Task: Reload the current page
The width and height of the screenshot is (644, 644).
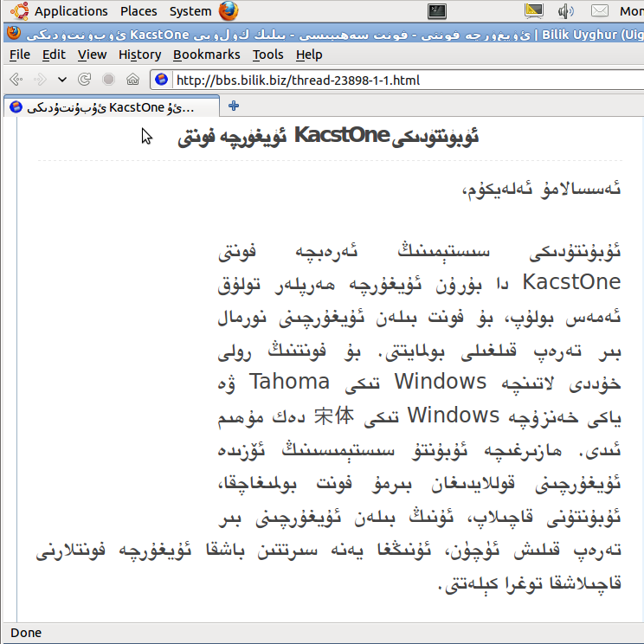Action: (85, 80)
